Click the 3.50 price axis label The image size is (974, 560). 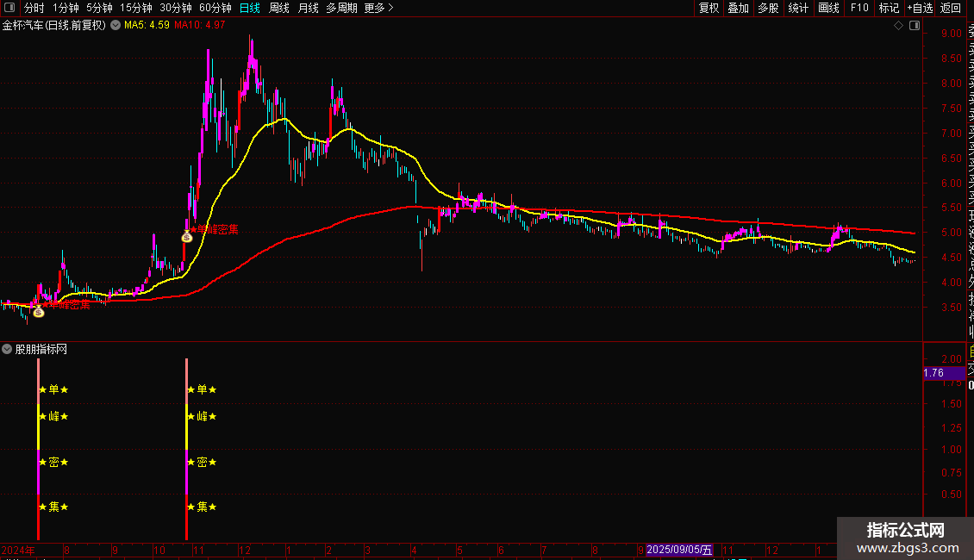tap(951, 308)
